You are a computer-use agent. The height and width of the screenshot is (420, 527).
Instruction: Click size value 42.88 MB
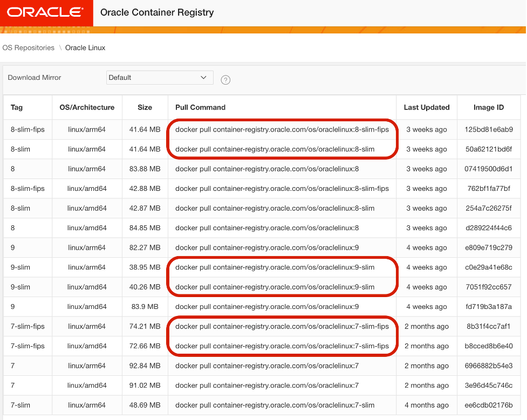pyautogui.click(x=145, y=189)
